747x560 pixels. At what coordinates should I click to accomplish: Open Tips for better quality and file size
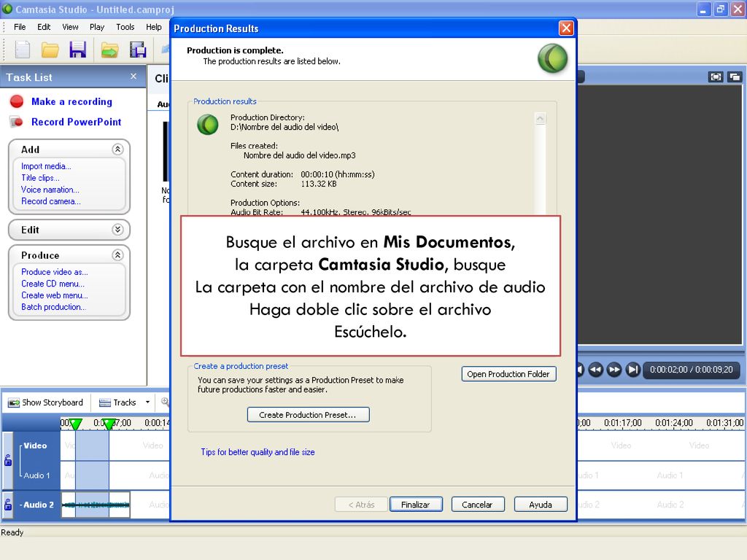pyautogui.click(x=258, y=452)
